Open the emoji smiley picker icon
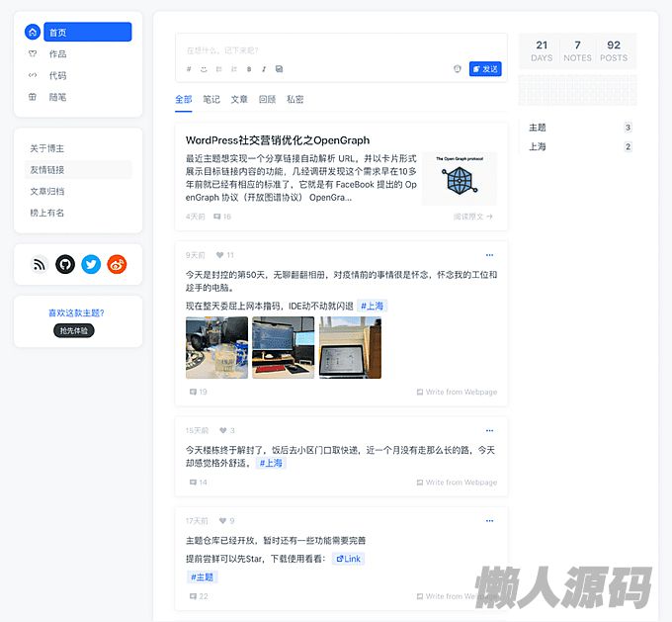The width and height of the screenshot is (672, 622). click(204, 69)
